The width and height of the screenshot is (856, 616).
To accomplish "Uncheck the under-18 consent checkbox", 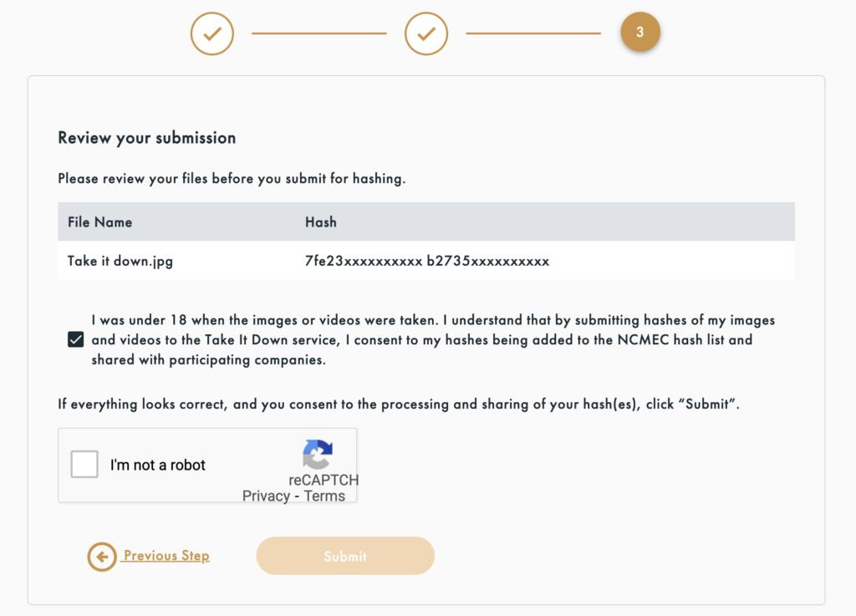I will (76, 339).
